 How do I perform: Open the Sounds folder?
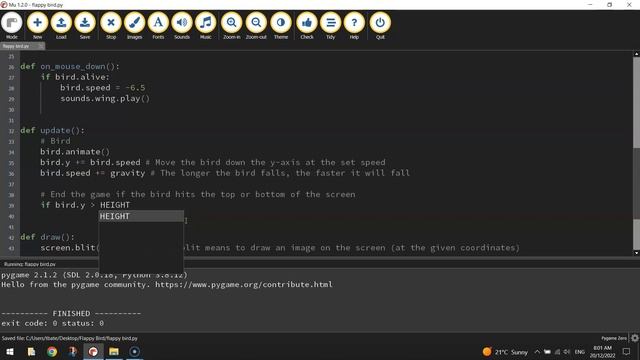[182, 26]
